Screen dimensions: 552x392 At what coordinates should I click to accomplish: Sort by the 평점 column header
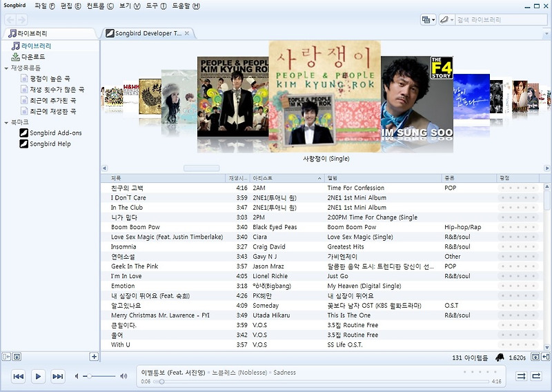pos(517,178)
